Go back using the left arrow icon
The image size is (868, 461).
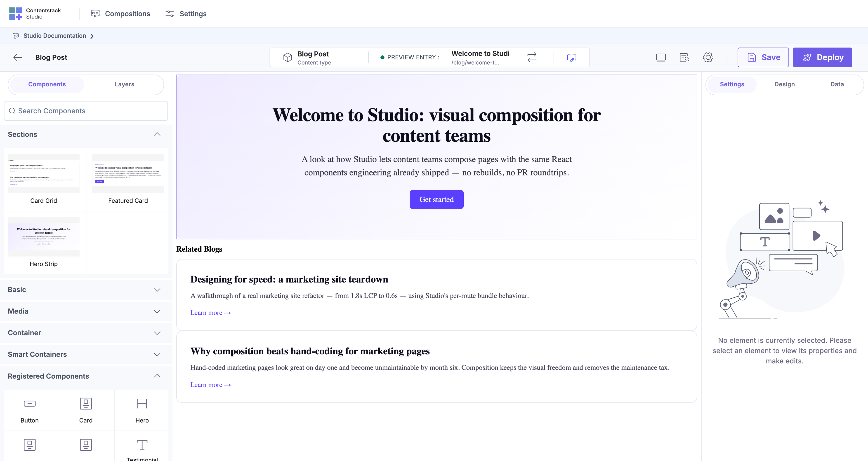click(18, 58)
